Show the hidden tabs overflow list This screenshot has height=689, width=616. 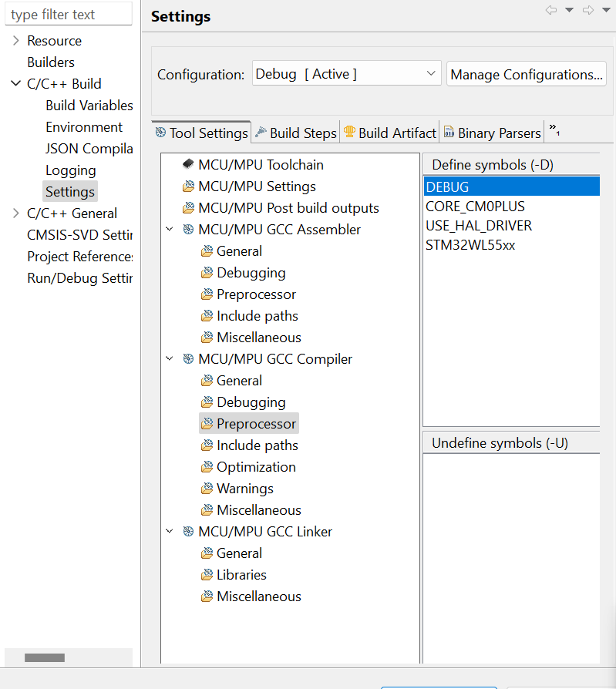tap(554, 130)
